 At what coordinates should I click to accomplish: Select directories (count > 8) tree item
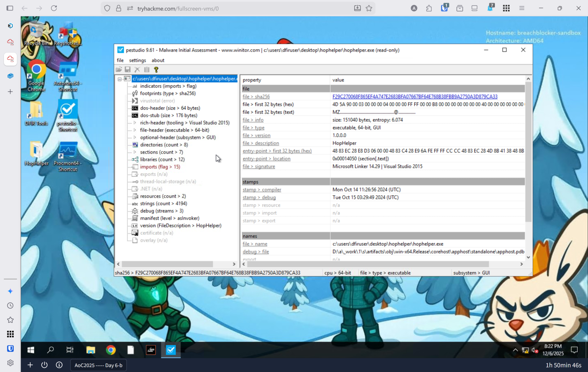[164, 145]
